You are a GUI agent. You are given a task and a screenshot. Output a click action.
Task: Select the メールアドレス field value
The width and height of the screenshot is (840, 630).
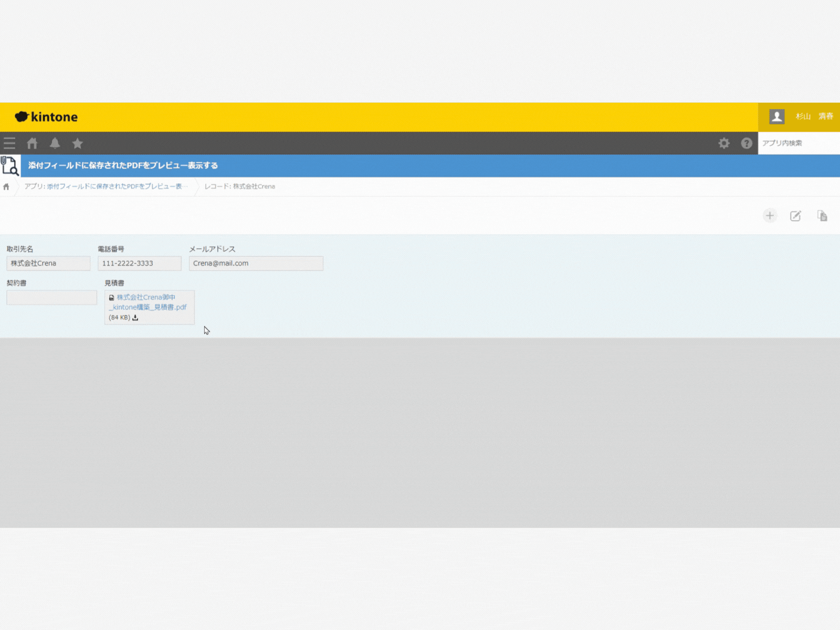click(x=256, y=264)
